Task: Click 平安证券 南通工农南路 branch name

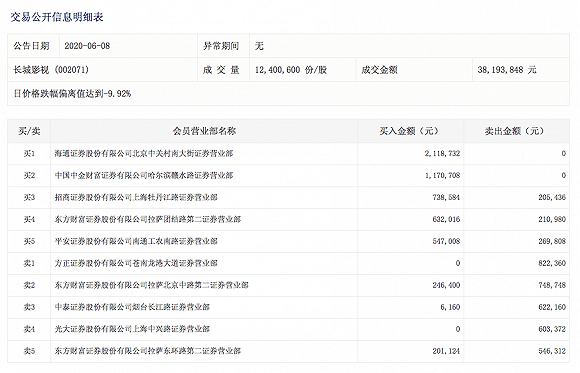Action: [x=136, y=241]
